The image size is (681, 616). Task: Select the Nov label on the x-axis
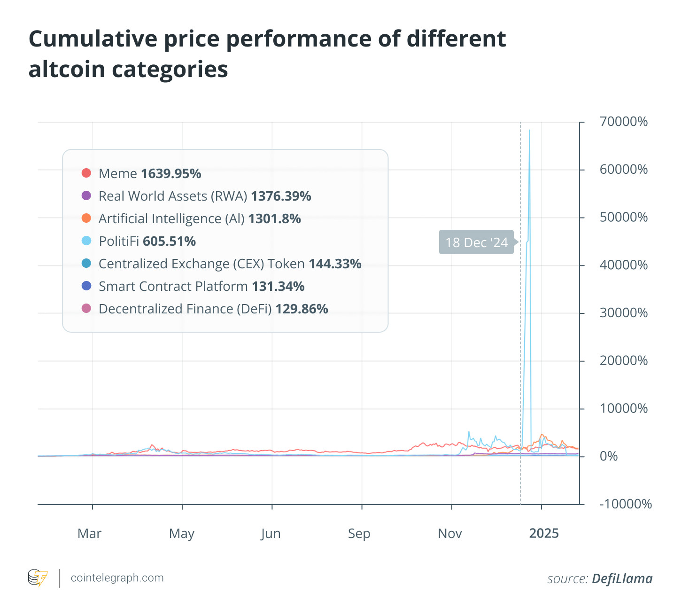click(x=450, y=534)
